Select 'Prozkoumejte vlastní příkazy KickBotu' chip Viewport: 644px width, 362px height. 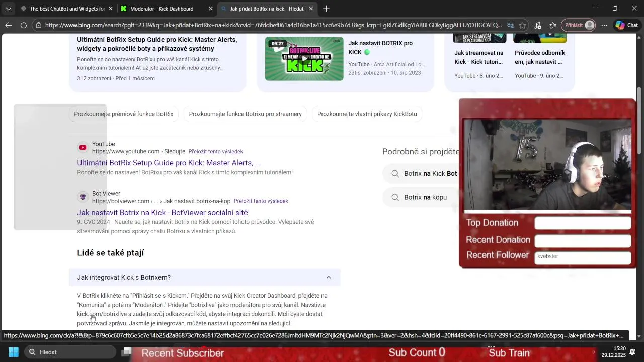[367, 114]
